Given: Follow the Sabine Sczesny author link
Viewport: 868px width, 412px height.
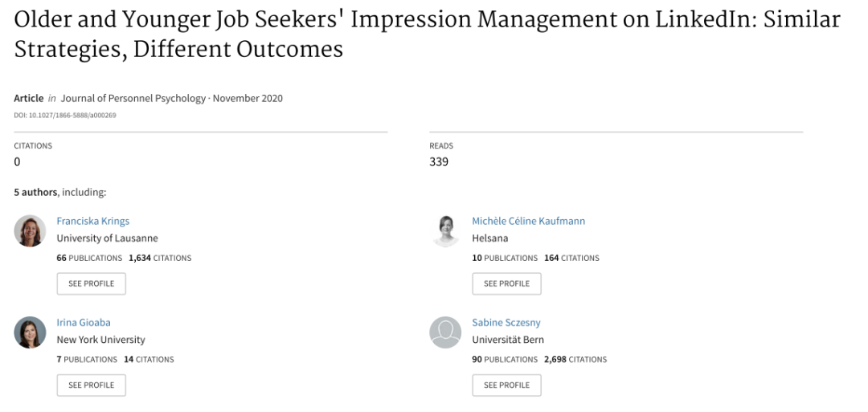Looking at the screenshot, I should point(506,322).
